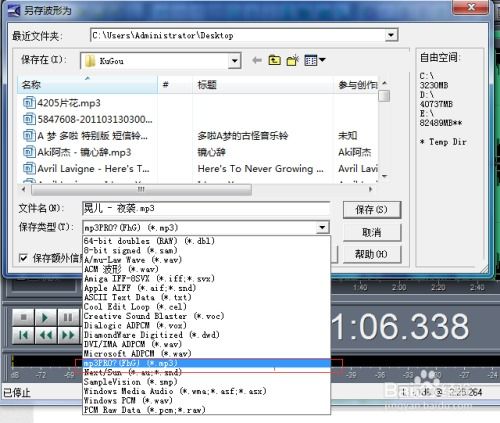Expand the recent folders dropdown
Screen dimensions: 500x423
[391, 35]
